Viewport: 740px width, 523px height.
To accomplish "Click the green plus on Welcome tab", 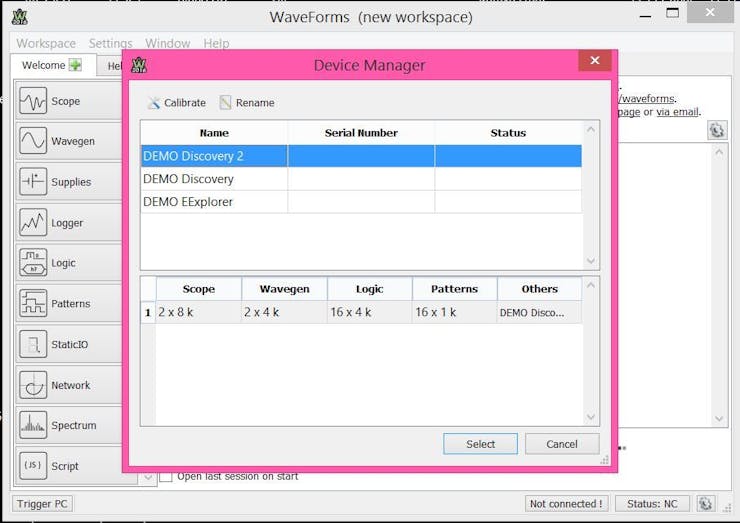I will 76,65.
